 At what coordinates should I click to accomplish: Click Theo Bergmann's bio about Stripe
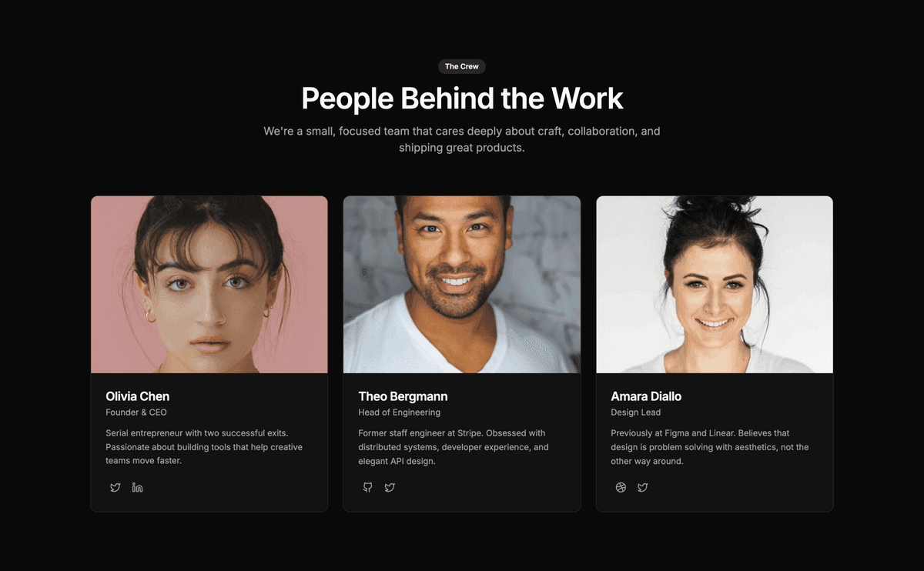(x=454, y=447)
